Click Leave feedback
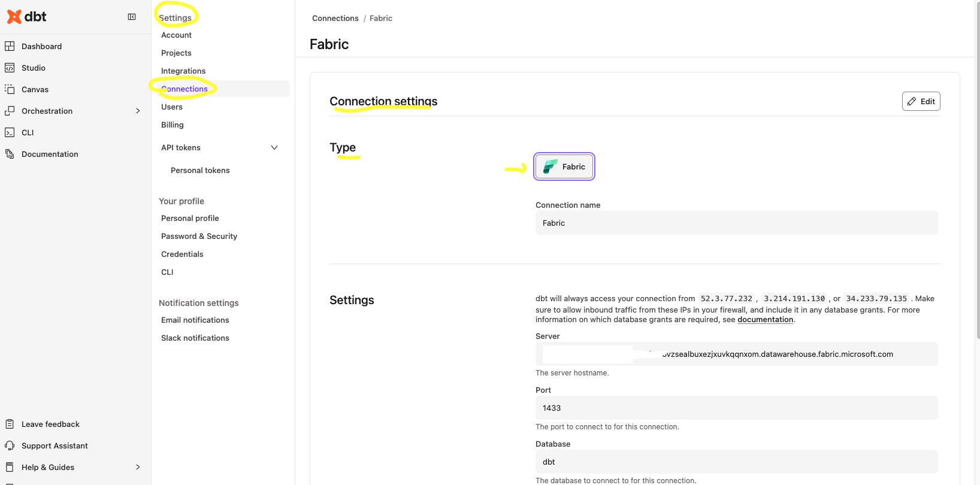This screenshot has width=980, height=485. 50,424
